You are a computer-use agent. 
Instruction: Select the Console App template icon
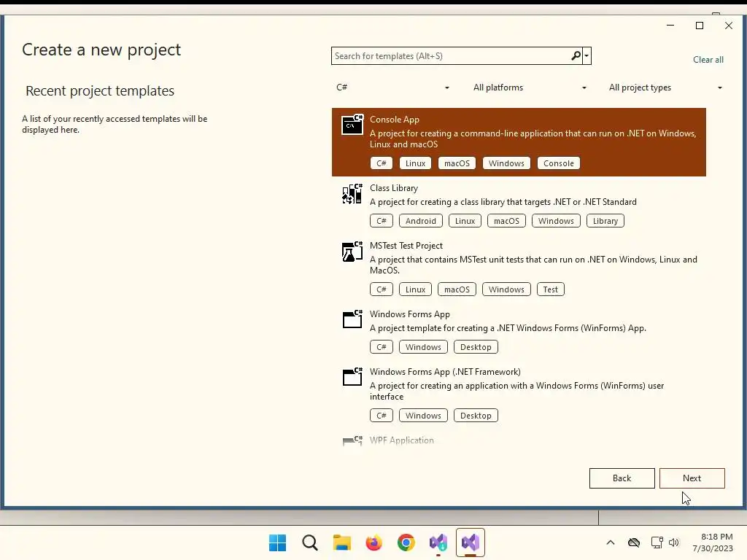click(352, 125)
